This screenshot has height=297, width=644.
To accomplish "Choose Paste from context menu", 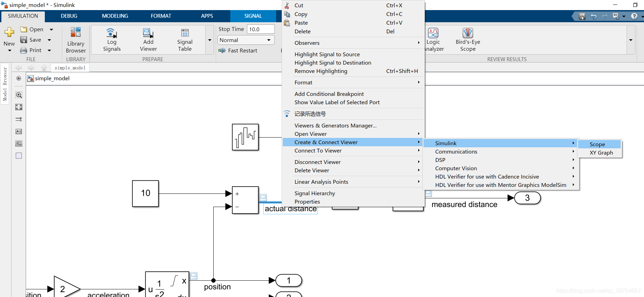I will [354, 23].
